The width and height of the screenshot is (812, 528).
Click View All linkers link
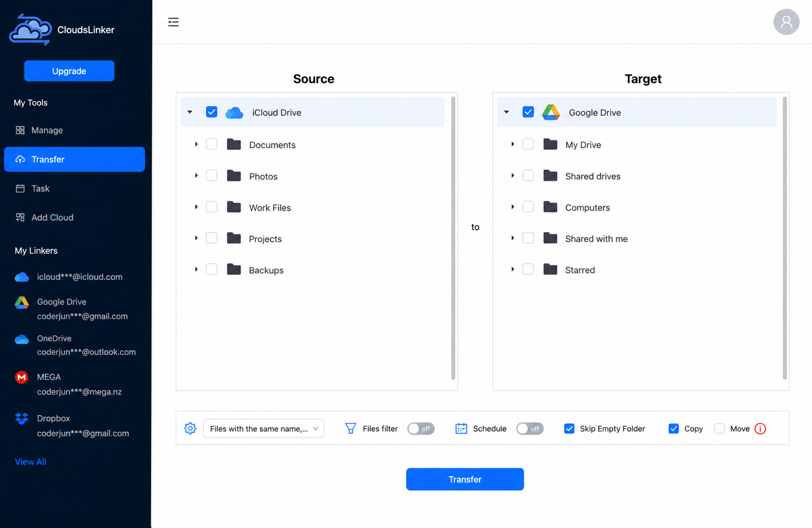pyautogui.click(x=30, y=462)
